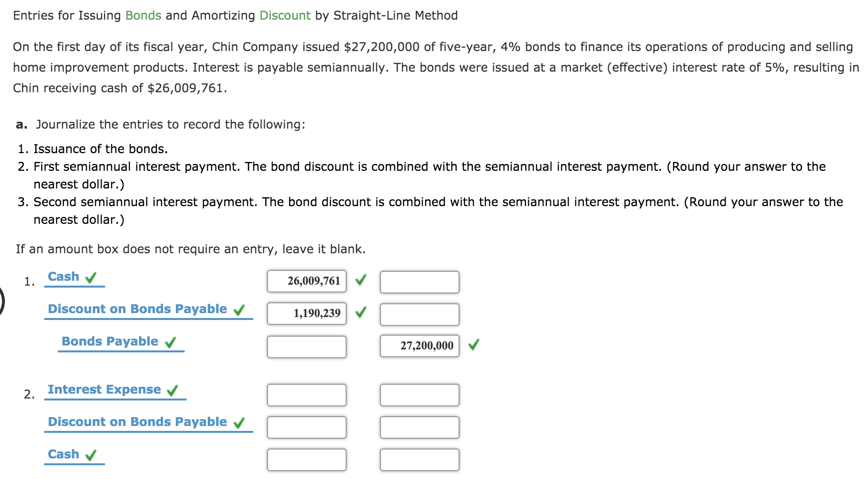Click the checkmark next to the 26,009,761 amount

pyautogui.click(x=361, y=281)
